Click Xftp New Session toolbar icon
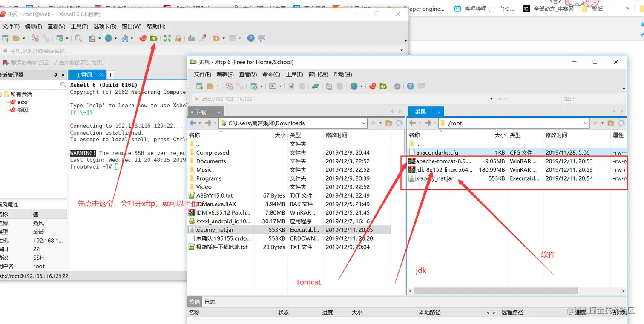 tap(199, 86)
